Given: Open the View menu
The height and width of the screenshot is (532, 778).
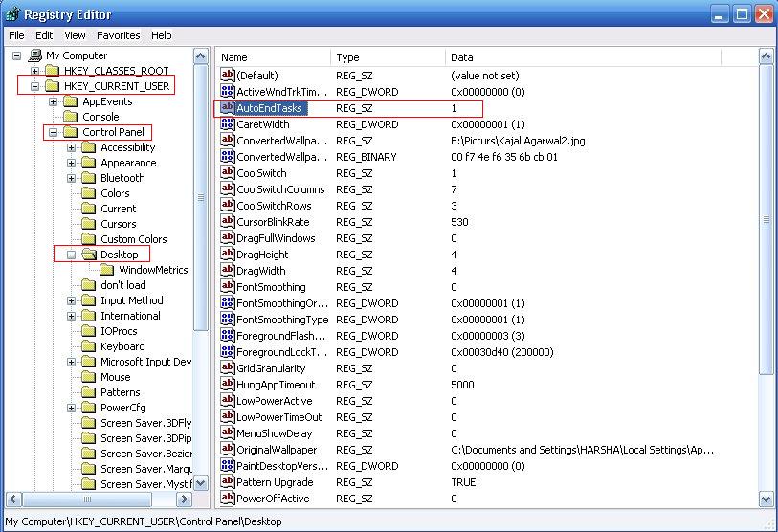Looking at the screenshot, I should (75, 35).
